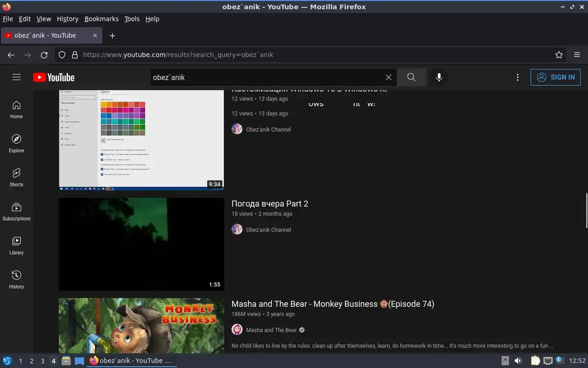588x368 pixels.
Task: Open the File menu
Action: pos(8,19)
